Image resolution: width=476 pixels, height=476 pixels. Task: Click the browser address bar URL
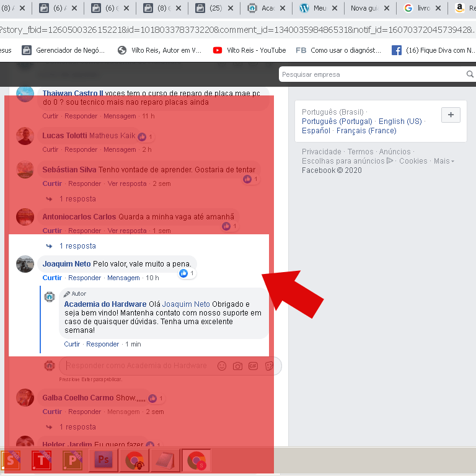(x=238, y=30)
